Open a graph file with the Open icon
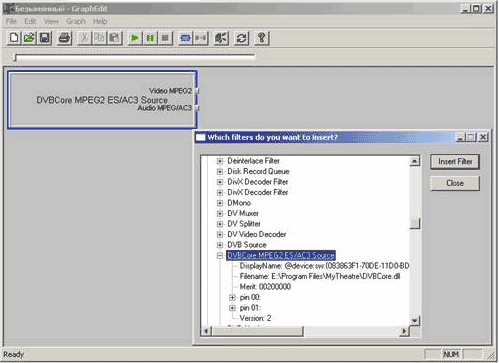This screenshot has height=363, width=499. point(29,38)
